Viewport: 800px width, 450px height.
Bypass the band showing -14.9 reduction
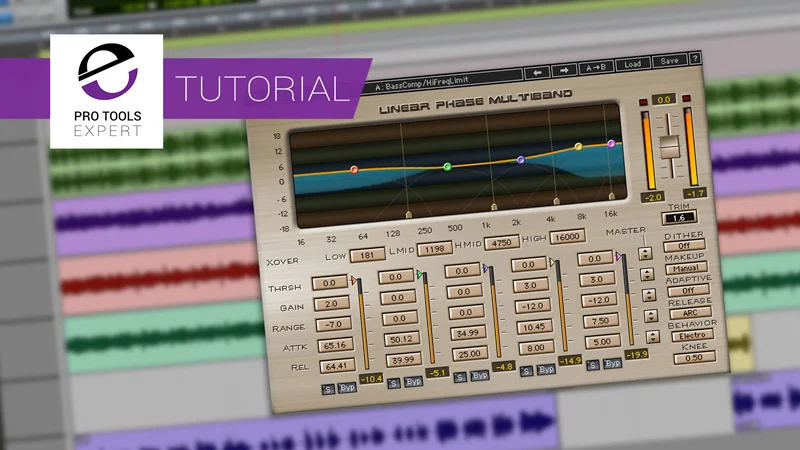click(546, 369)
